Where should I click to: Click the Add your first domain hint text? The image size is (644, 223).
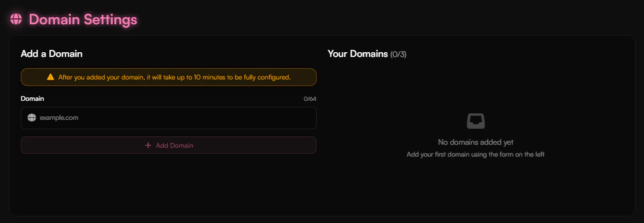click(476, 155)
